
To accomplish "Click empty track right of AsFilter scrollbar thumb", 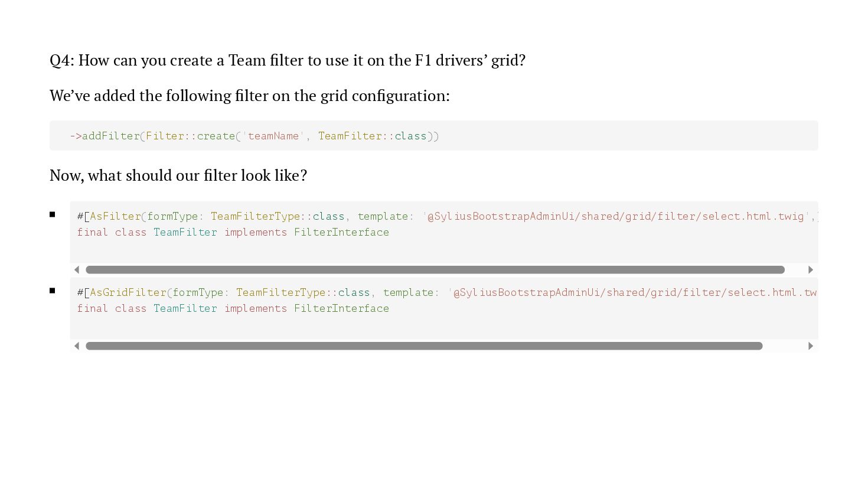I will [x=795, y=270].
